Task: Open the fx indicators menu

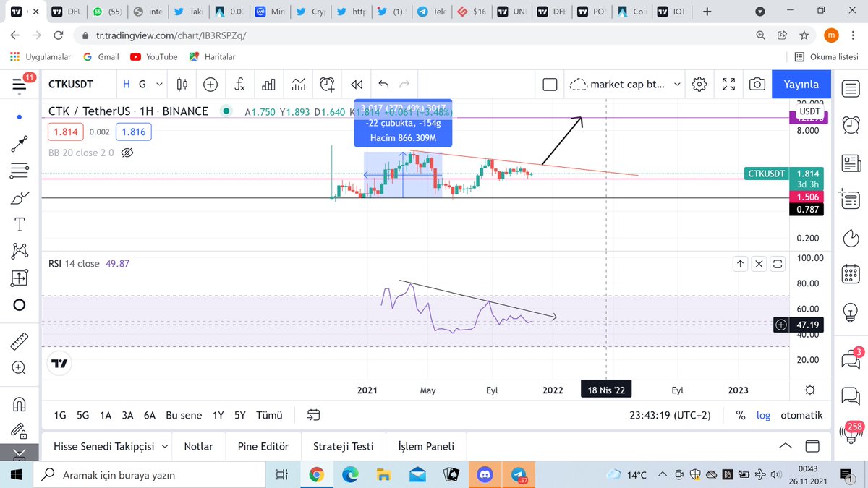Action: [240, 85]
